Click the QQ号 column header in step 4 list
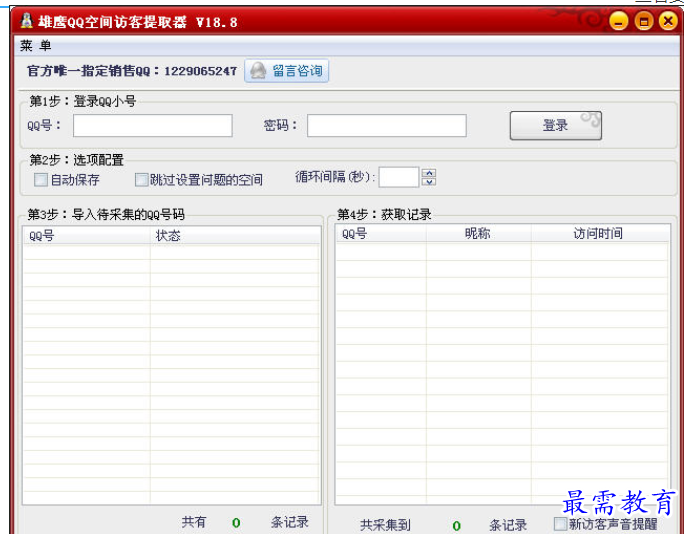 tap(381, 234)
